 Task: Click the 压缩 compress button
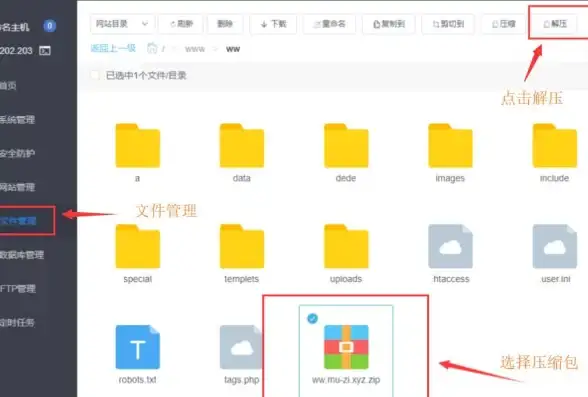pos(504,24)
